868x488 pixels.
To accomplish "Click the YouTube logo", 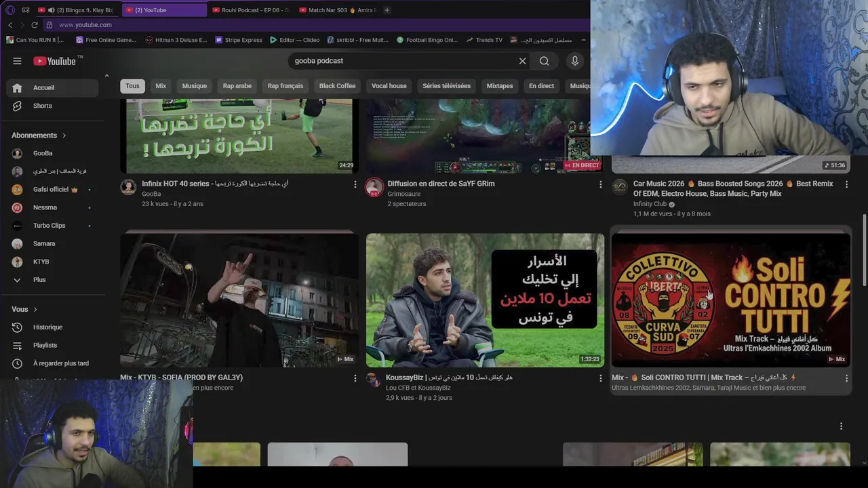I will coord(55,61).
